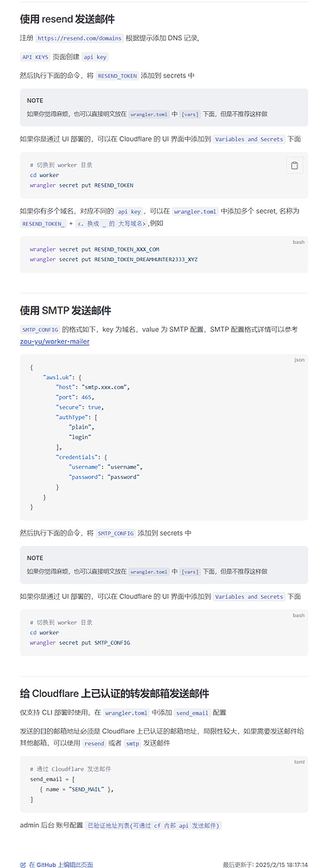Click the bash label on RESEND_TOKEN_XXX_COM block
This screenshot has width=319, height=868.
(298, 242)
